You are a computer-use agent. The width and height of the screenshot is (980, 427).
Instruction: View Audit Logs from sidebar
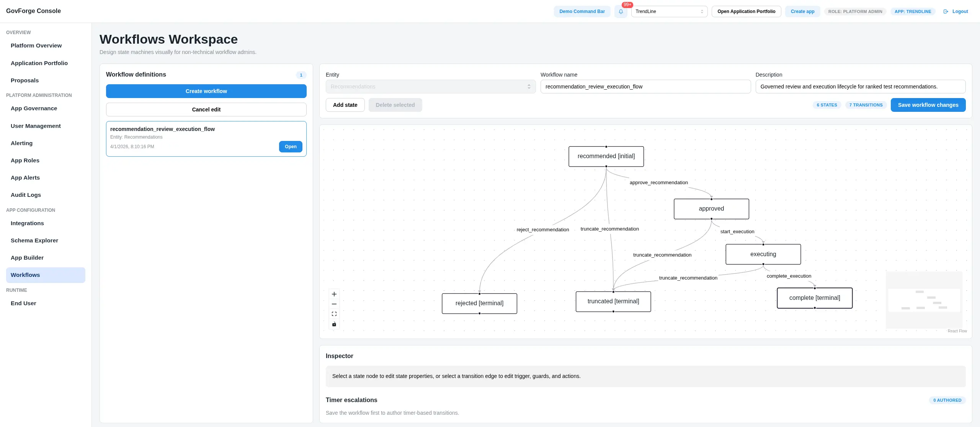[46, 195]
